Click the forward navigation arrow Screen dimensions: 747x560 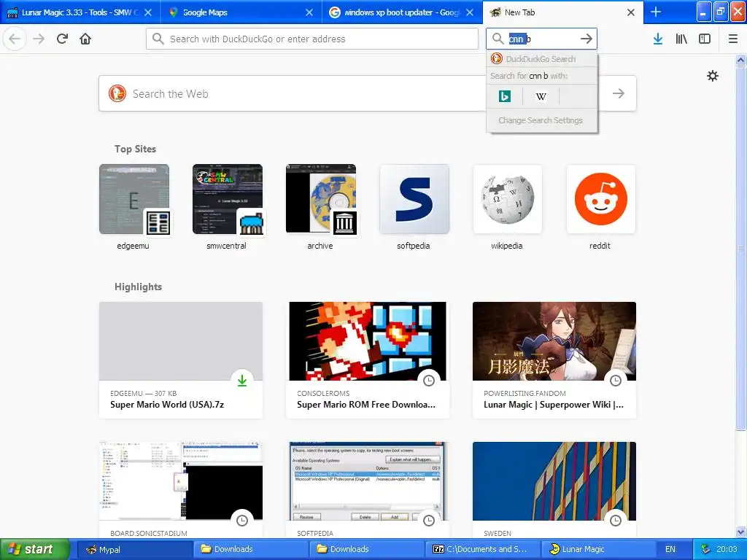point(39,39)
